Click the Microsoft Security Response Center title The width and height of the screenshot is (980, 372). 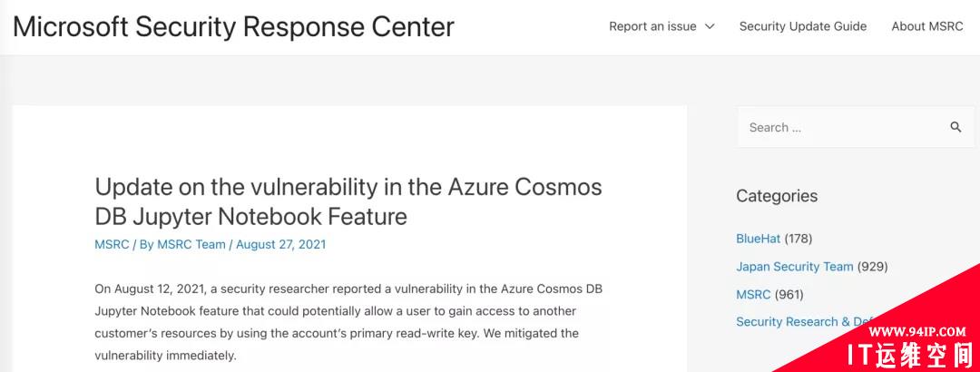click(233, 27)
